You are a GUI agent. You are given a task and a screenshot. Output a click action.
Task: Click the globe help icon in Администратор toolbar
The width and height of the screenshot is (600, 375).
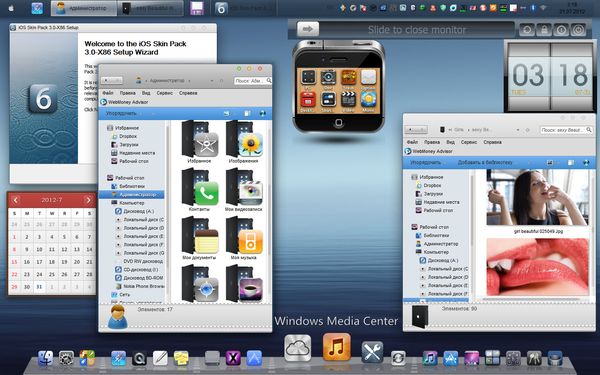coord(262,113)
